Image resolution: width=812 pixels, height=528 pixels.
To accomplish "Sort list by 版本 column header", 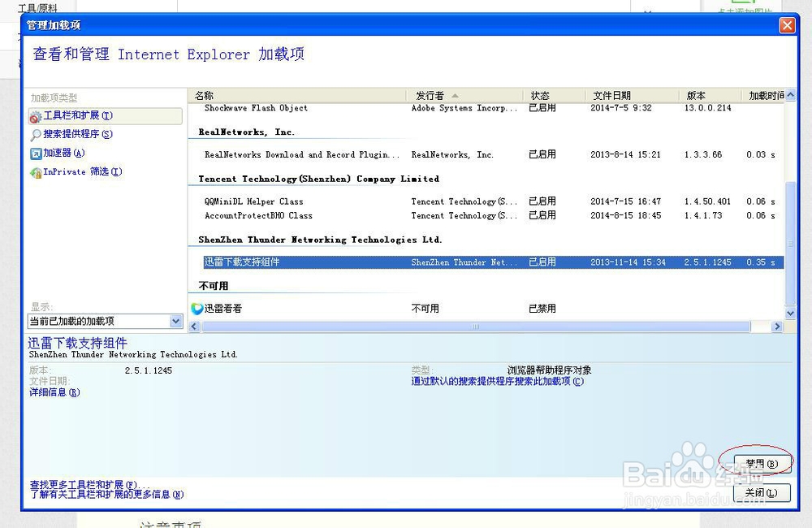I will (710, 95).
